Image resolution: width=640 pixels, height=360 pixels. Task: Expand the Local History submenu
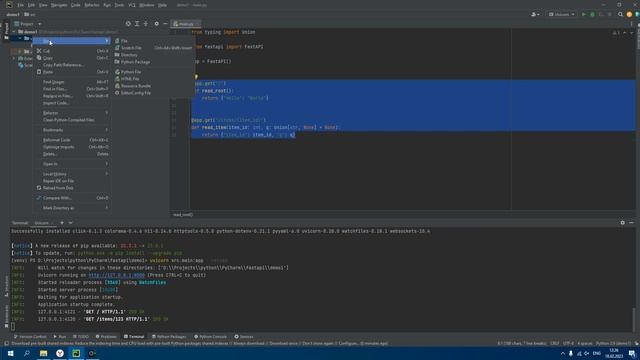(x=72, y=174)
